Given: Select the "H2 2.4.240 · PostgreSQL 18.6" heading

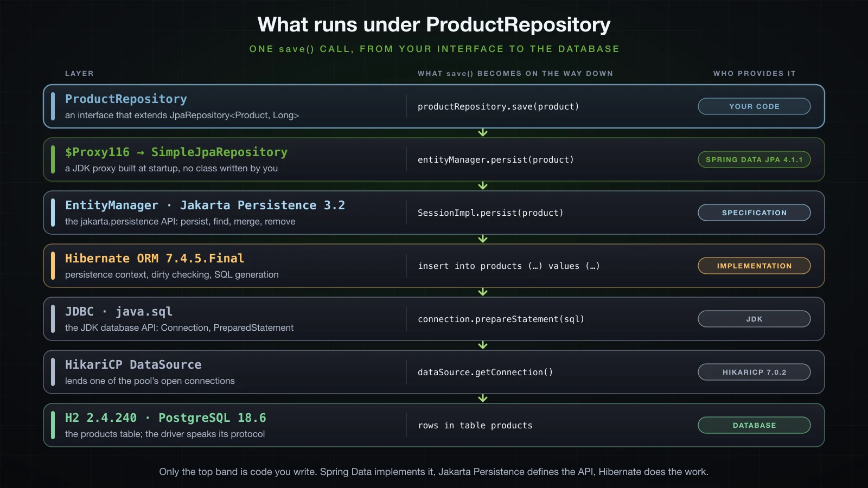Looking at the screenshot, I should tap(165, 418).
